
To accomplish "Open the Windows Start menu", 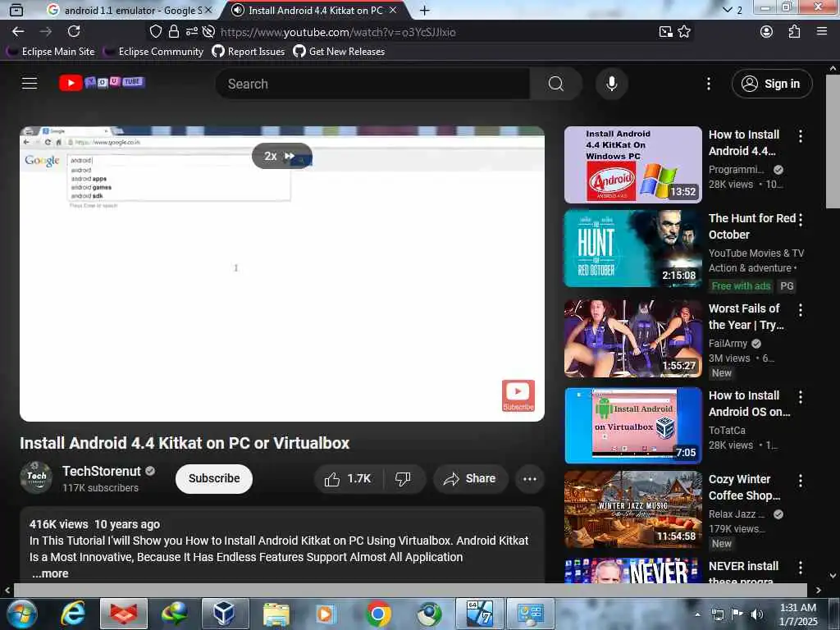I will pos(21,614).
